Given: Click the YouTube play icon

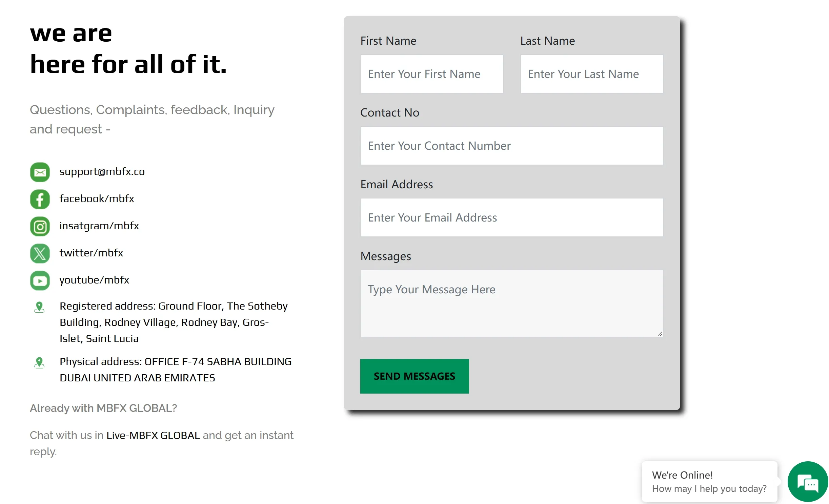Looking at the screenshot, I should 40,280.
